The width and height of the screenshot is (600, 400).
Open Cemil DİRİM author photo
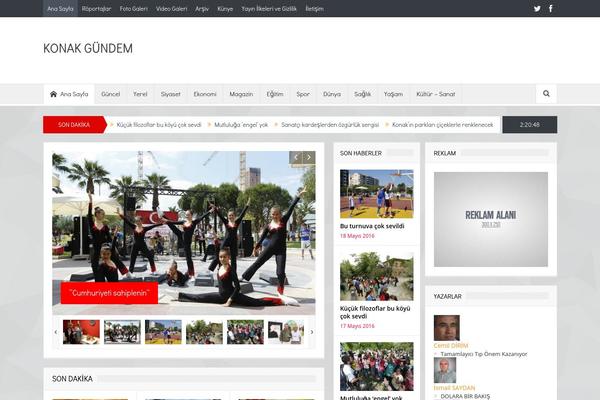point(447,328)
